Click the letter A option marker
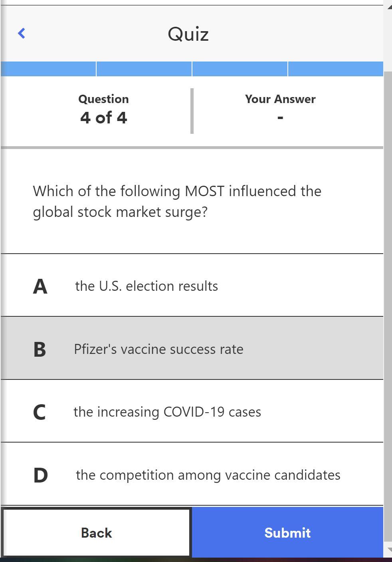 coord(40,286)
